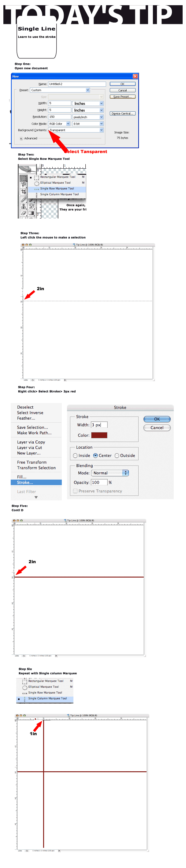The image size is (186, 868).
Task: Toggle the Preserve Transparency checkbox
Action: coord(76,491)
